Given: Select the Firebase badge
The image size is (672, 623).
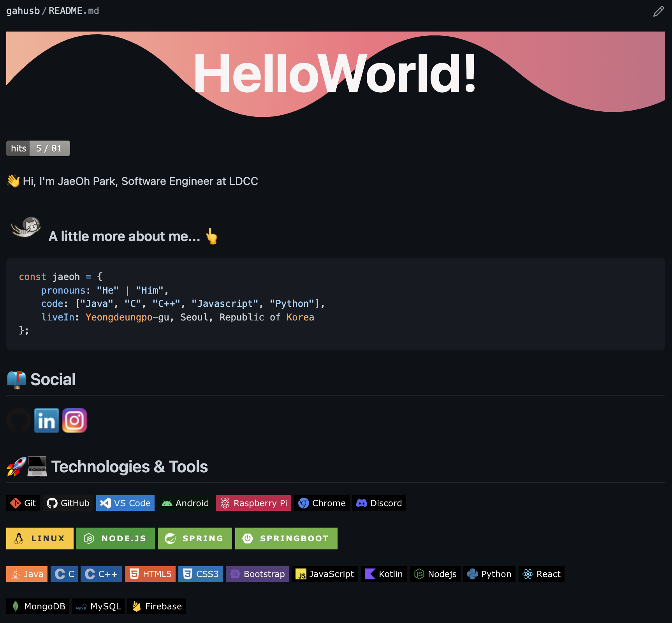Looking at the screenshot, I should 156,606.
